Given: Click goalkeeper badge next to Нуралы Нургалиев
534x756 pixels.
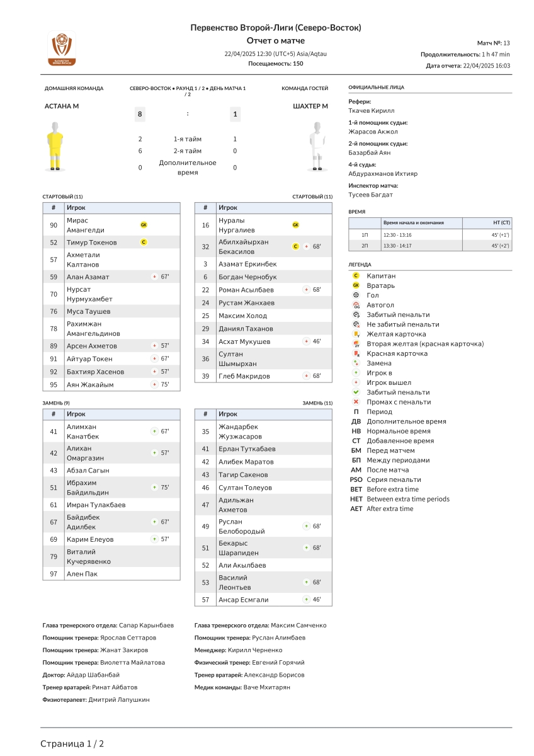Looking at the screenshot, I should [x=295, y=224].
